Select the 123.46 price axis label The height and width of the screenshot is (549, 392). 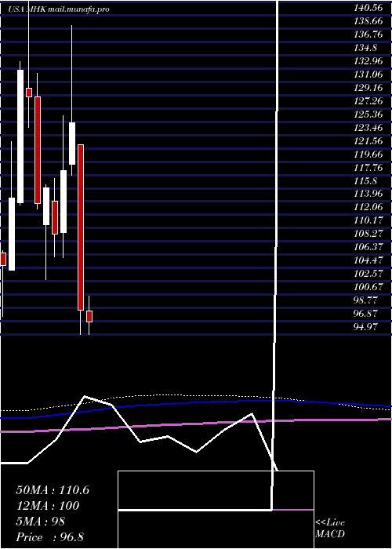point(368,128)
